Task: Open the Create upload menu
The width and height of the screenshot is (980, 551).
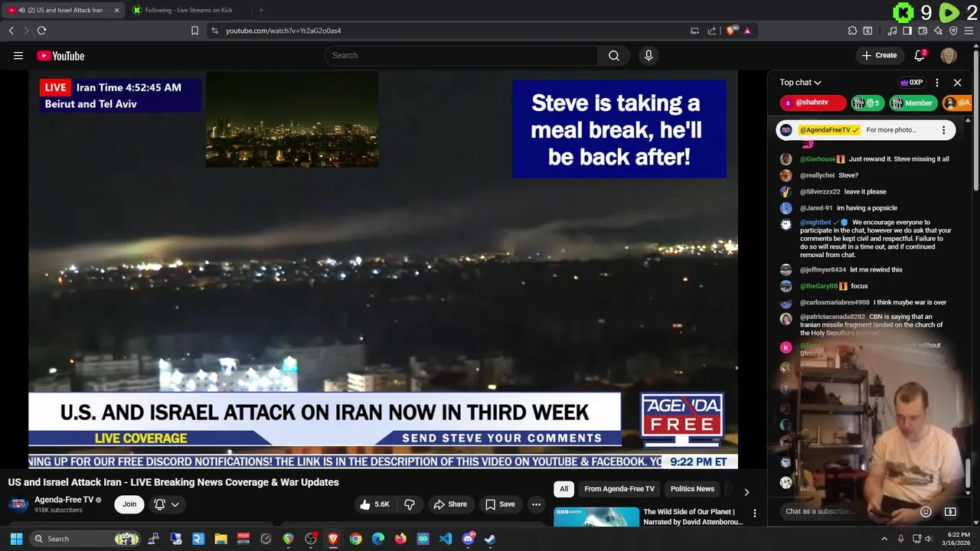Action: point(879,55)
